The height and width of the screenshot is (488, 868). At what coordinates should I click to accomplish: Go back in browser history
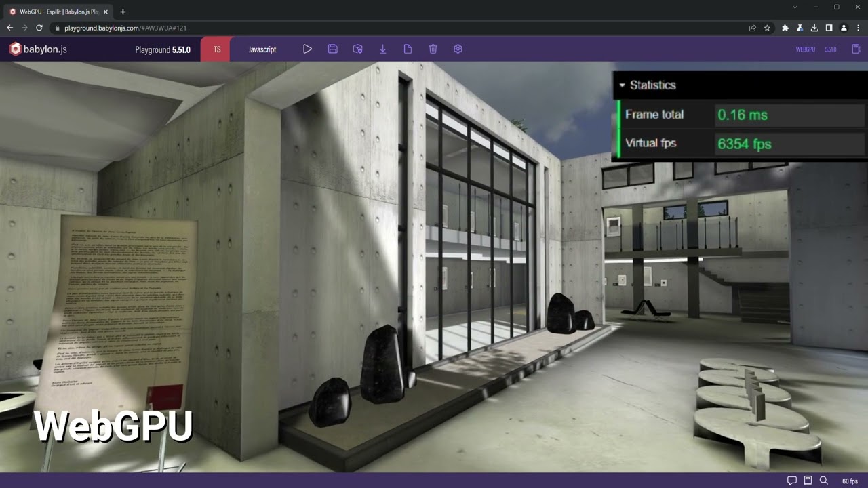click(x=9, y=28)
